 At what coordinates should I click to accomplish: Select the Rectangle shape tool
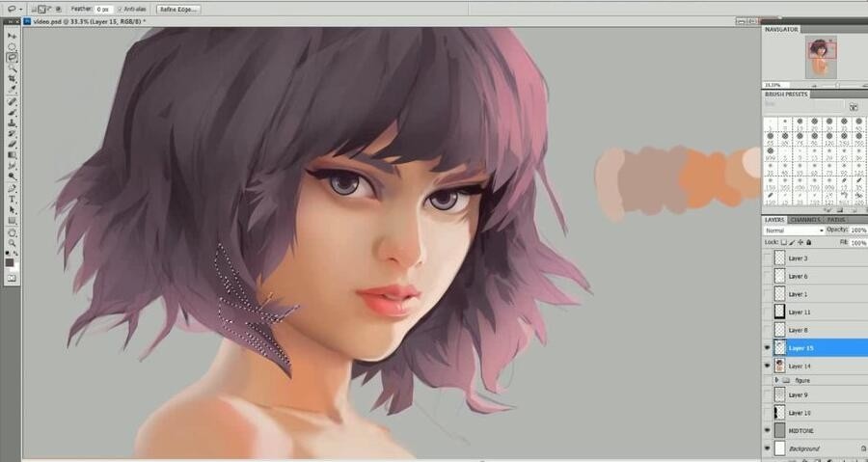(x=13, y=221)
